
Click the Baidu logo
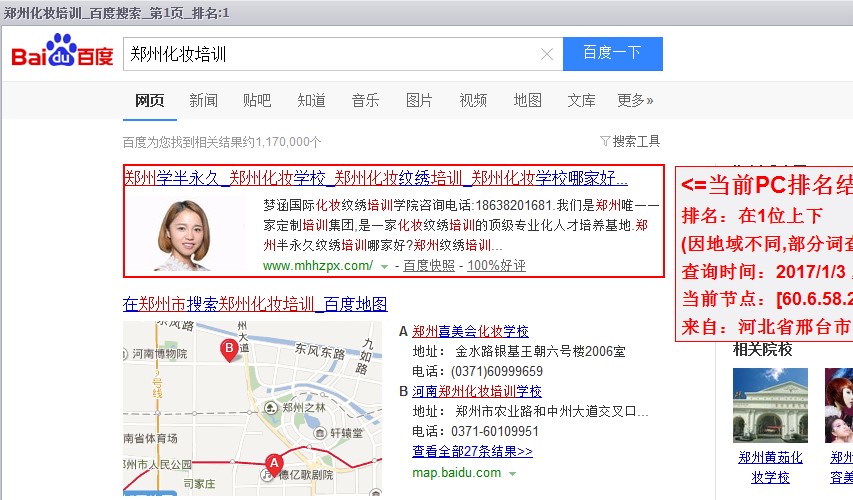coord(62,54)
